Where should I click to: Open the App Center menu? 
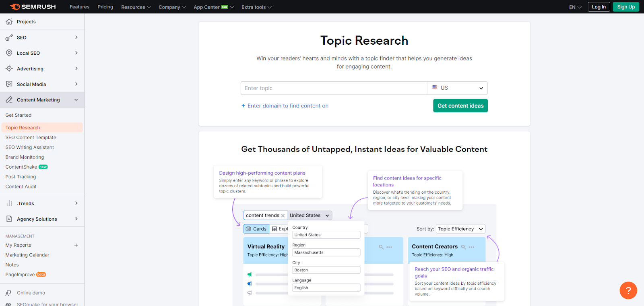214,7
